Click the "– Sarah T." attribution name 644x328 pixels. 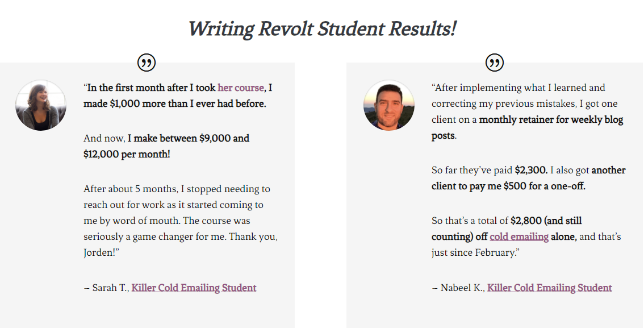pos(106,288)
